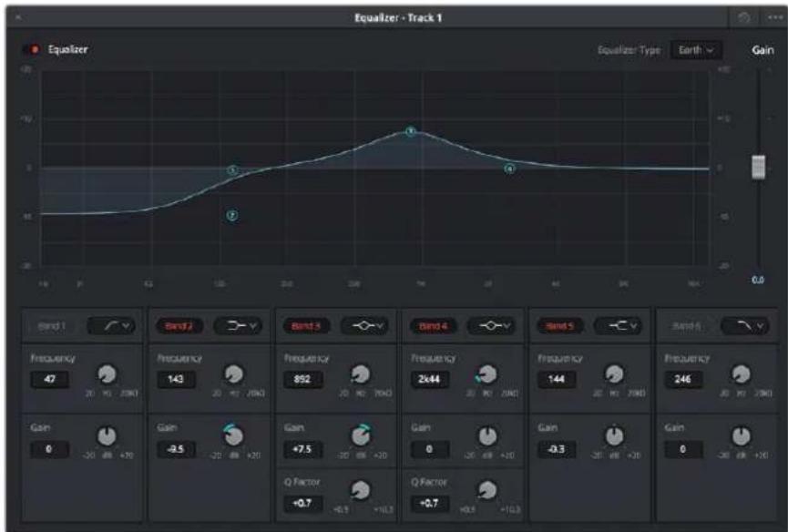Select node 4 on the EQ curve

[509, 169]
